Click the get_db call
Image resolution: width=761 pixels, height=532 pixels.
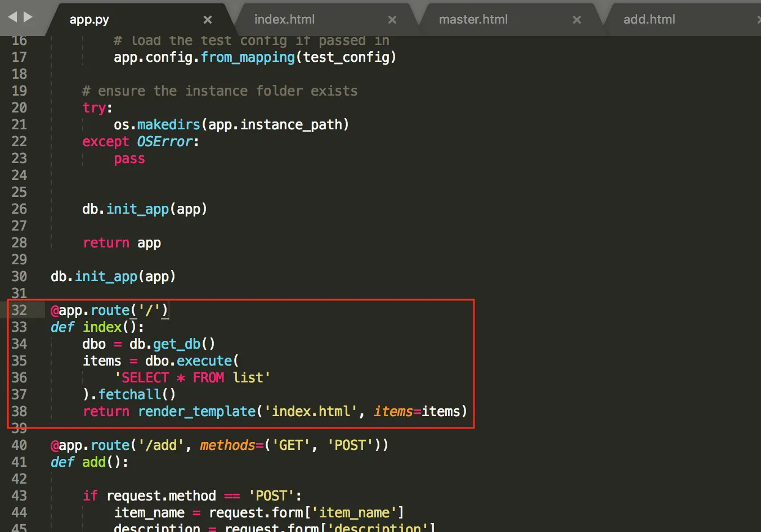(177, 344)
